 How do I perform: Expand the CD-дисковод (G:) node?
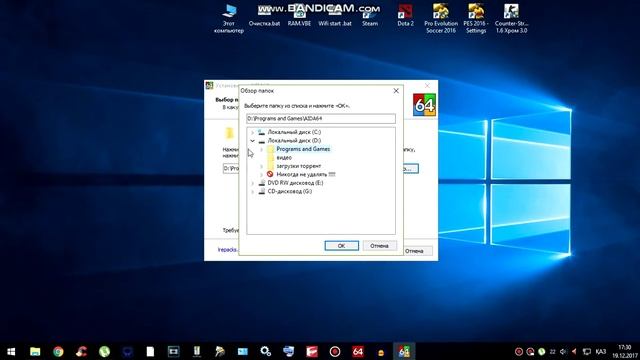click(x=252, y=191)
